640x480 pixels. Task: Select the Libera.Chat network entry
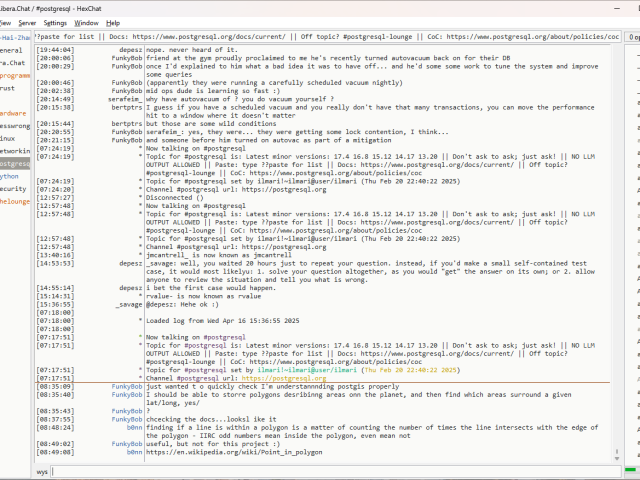(12, 62)
